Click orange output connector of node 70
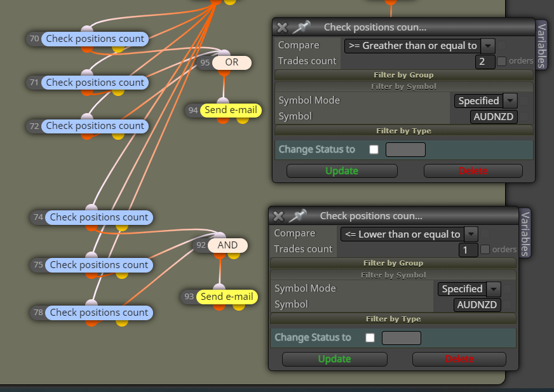The image size is (554, 392). click(x=87, y=49)
